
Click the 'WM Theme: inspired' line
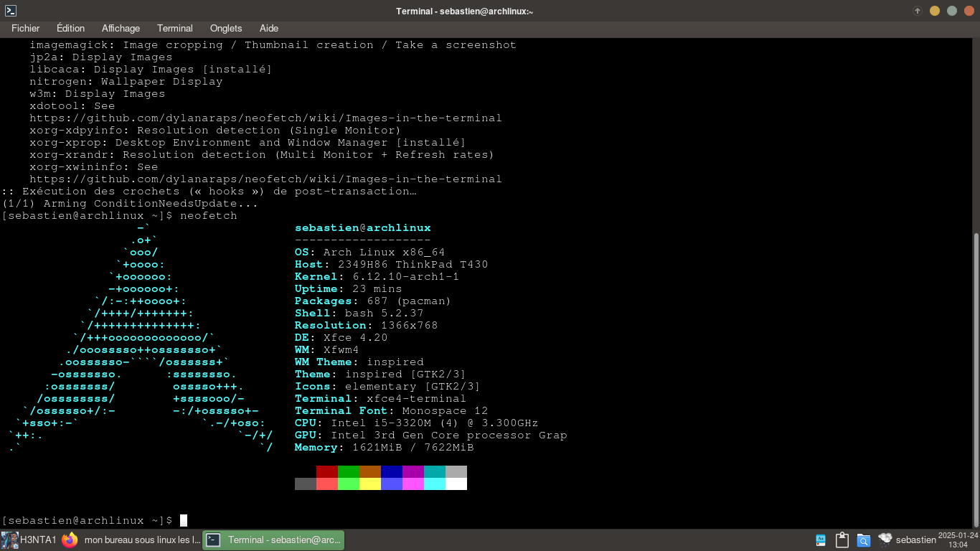click(359, 362)
